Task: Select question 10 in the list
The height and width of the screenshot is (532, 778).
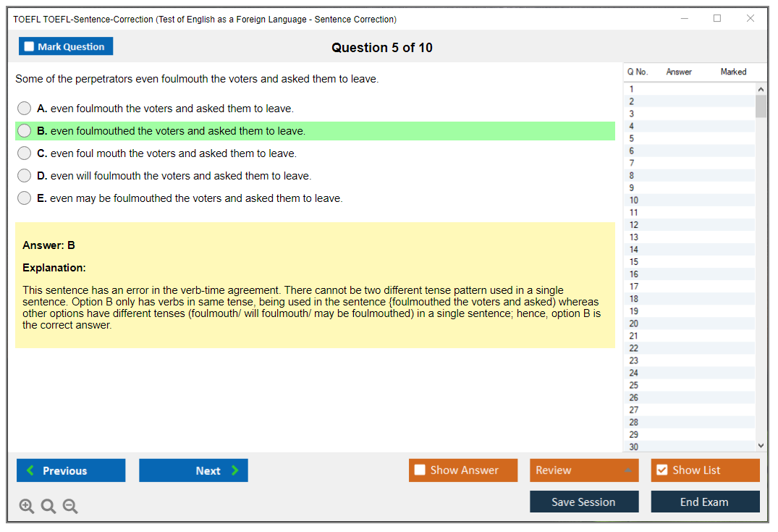Action: pos(634,200)
